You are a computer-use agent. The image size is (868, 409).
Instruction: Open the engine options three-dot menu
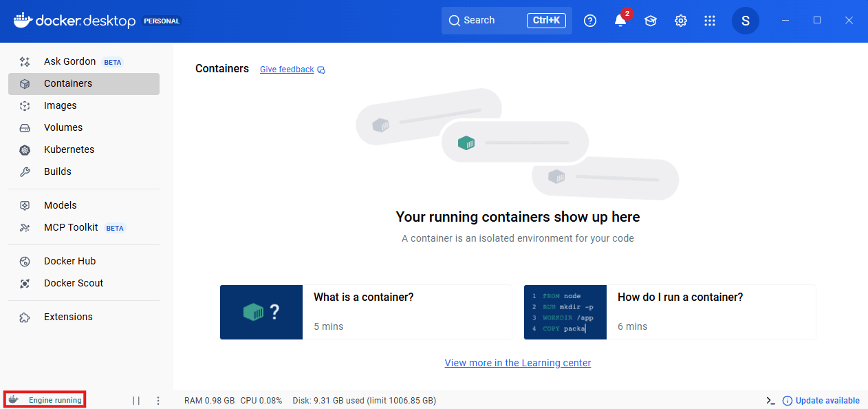click(158, 401)
